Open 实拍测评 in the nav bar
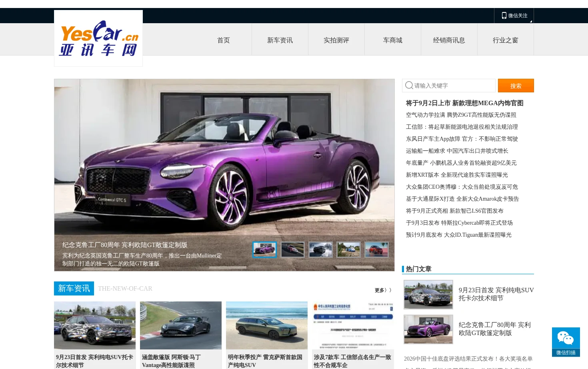Image resolution: width=588 pixels, height=369 pixels. (336, 40)
